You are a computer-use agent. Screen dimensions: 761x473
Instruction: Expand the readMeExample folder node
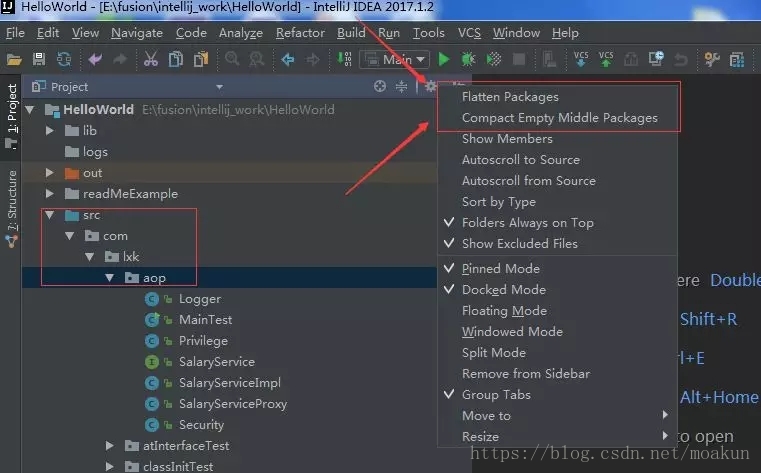pyautogui.click(x=50, y=194)
